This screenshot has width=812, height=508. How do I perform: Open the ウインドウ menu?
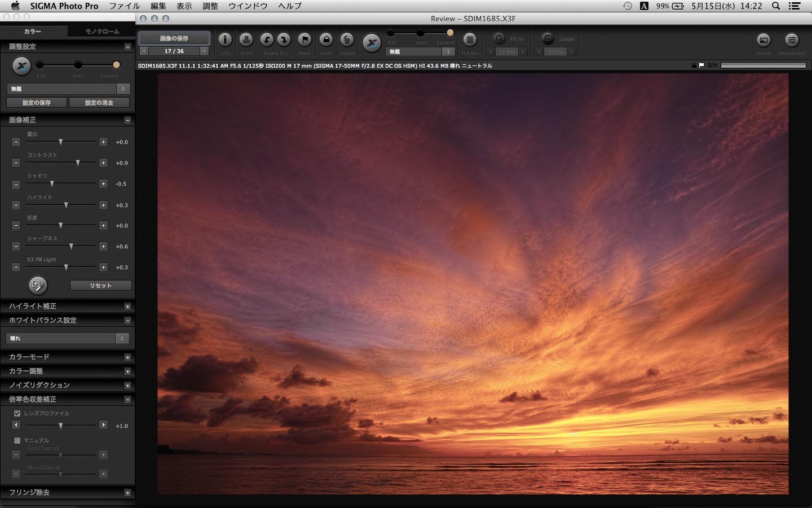(248, 6)
